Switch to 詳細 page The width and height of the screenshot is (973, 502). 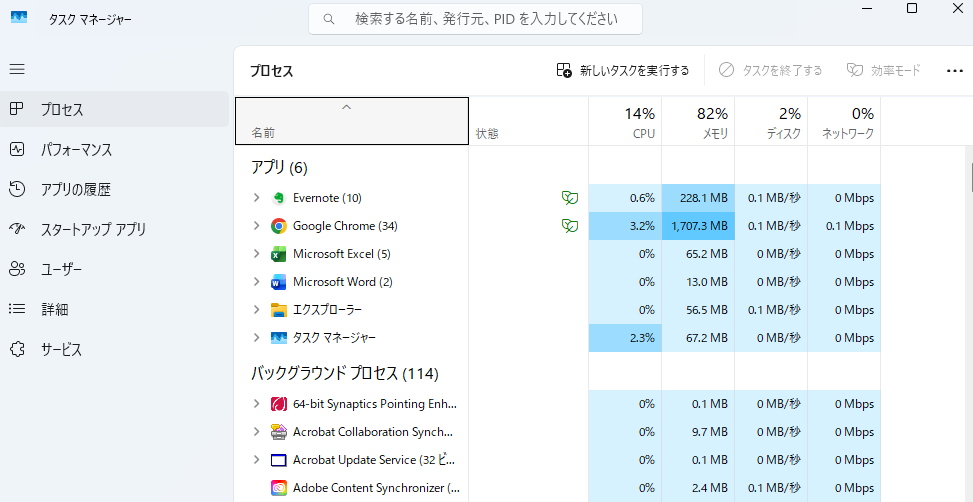point(115,309)
